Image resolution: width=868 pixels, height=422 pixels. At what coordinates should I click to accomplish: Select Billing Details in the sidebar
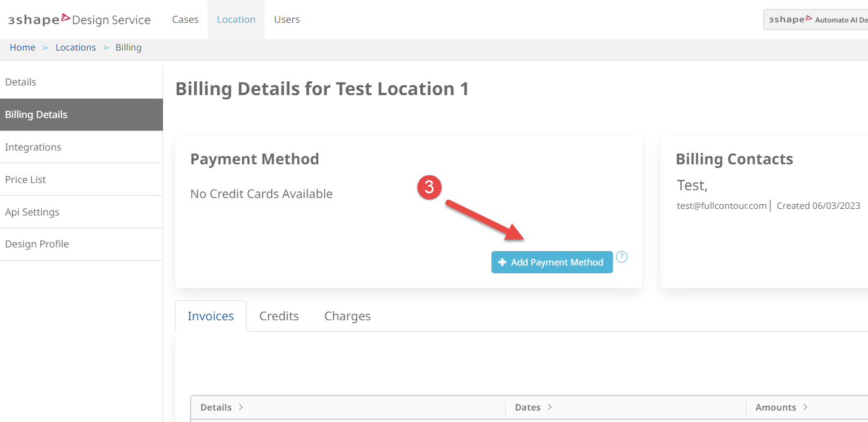(x=81, y=114)
